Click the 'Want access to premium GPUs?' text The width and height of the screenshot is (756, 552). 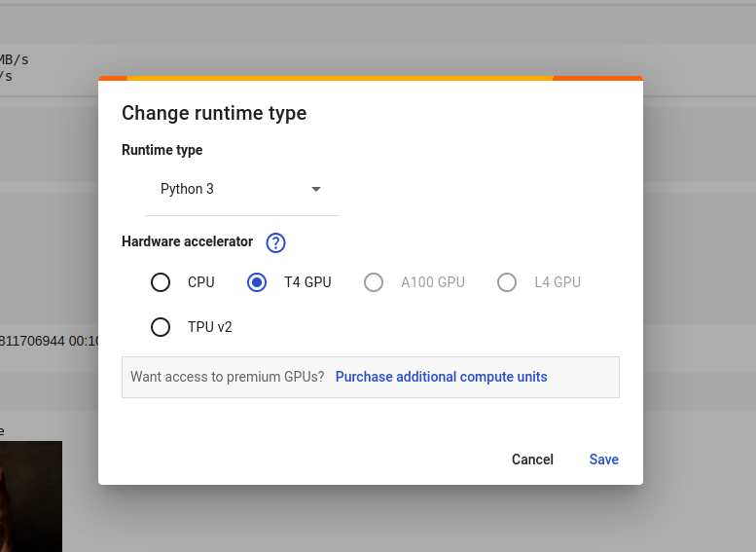click(228, 377)
